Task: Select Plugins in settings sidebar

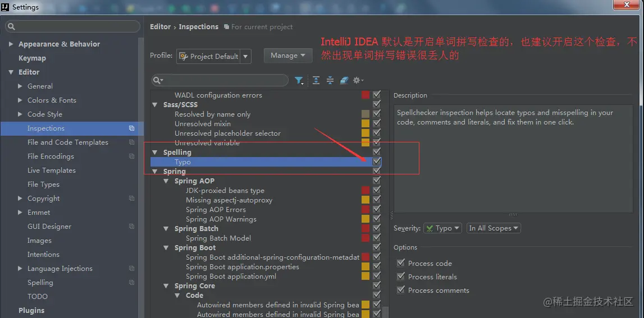Action: [x=31, y=311]
